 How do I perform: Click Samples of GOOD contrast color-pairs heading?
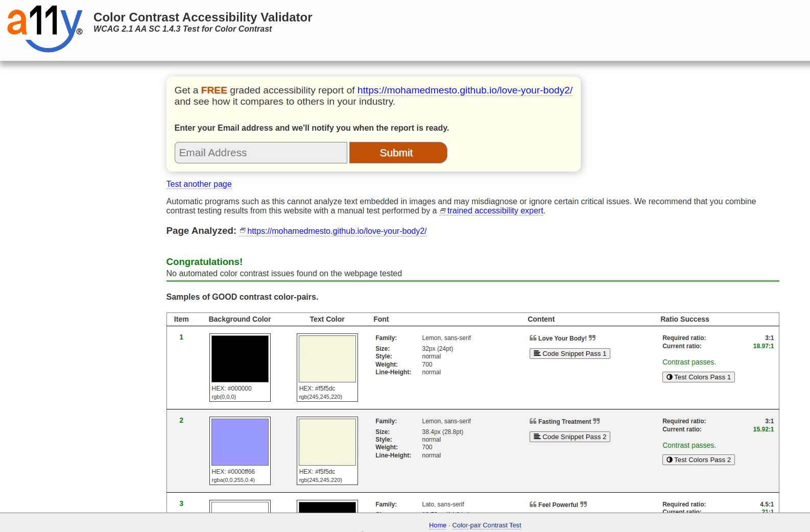click(x=242, y=297)
